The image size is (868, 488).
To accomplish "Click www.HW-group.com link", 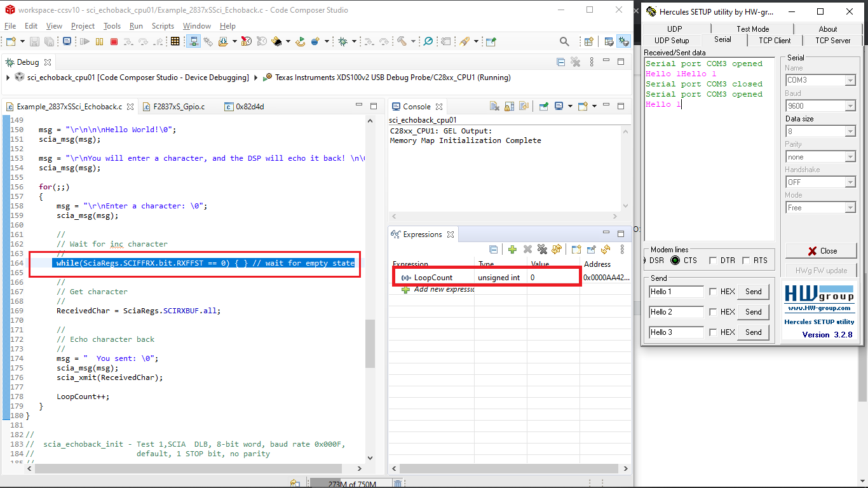I will pos(819,308).
